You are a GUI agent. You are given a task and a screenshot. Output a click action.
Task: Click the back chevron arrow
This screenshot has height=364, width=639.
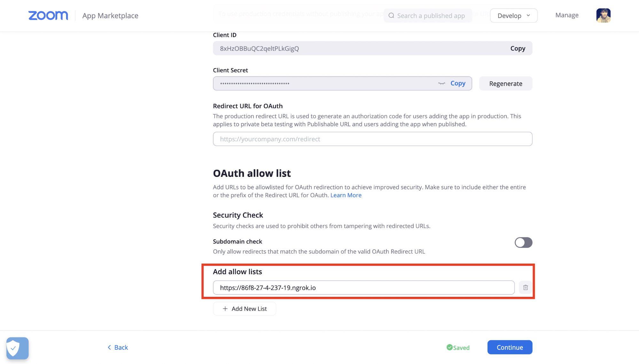(x=109, y=347)
